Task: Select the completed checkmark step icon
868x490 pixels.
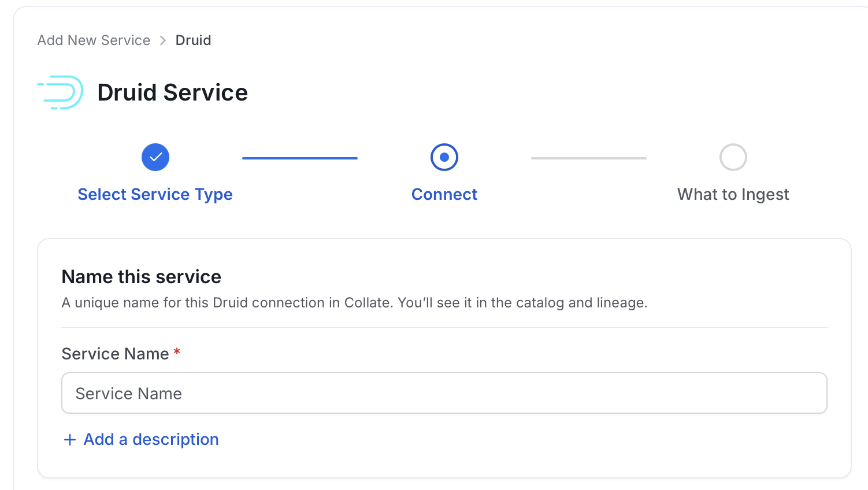Action: click(x=155, y=157)
